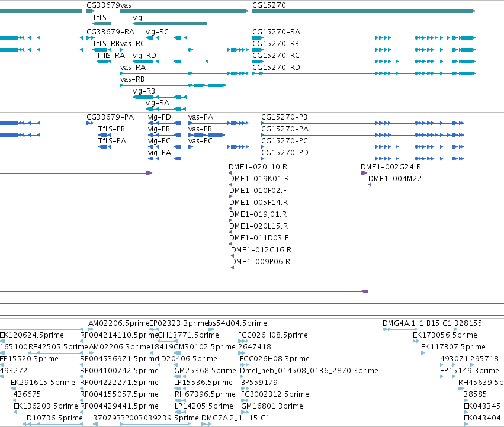Click EST FGC026H08.5prime label
The height and width of the screenshot is (427, 504).
point(273,335)
